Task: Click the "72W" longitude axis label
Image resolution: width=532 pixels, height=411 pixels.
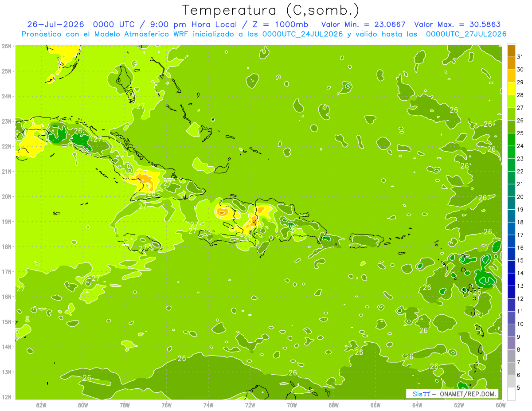Action: (250, 405)
